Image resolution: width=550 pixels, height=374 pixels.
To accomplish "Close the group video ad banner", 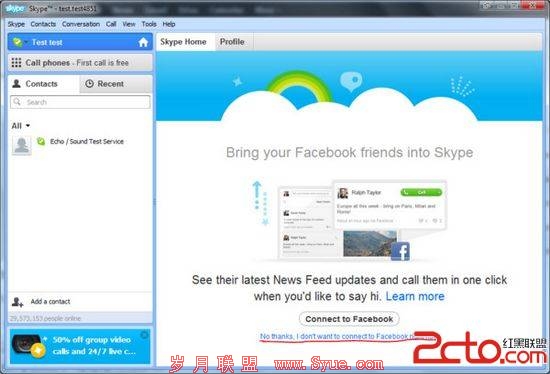I will click(x=144, y=335).
